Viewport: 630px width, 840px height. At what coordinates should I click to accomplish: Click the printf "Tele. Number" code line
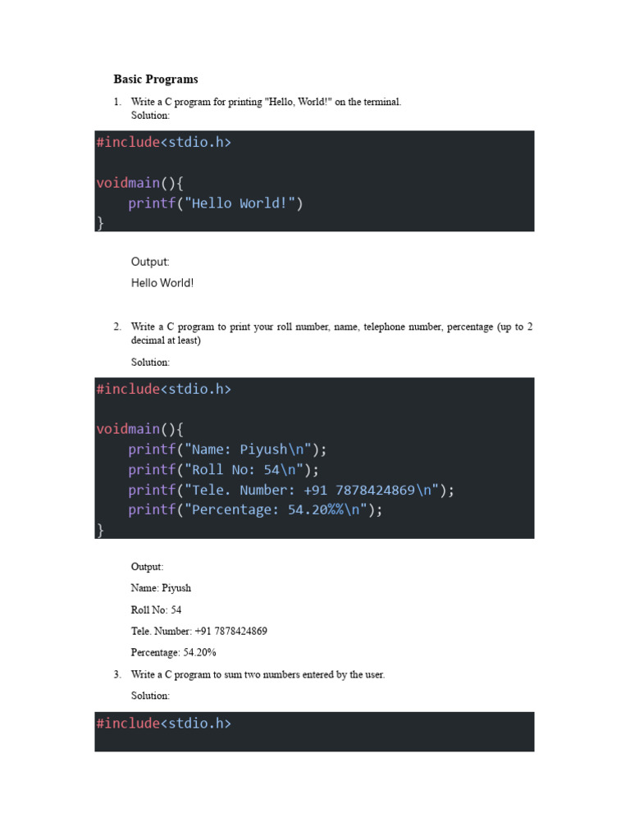coord(290,490)
